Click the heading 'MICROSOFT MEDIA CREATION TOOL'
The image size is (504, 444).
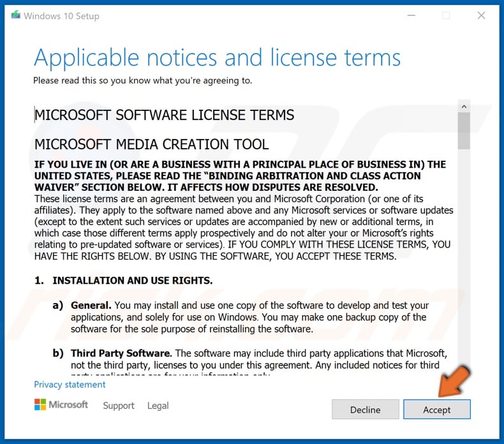(151, 144)
